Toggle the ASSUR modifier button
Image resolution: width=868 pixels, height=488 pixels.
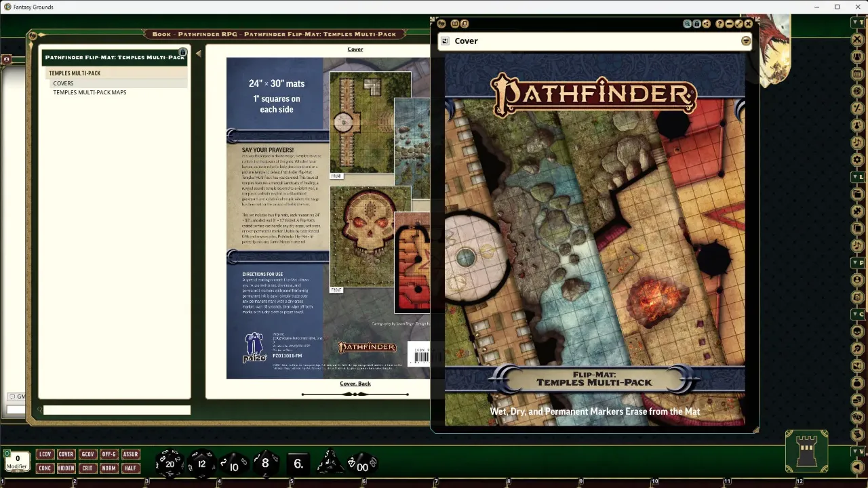tap(130, 454)
